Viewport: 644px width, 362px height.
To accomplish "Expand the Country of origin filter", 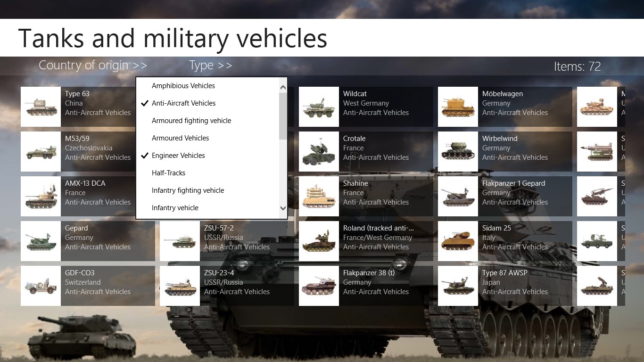I will click(93, 66).
